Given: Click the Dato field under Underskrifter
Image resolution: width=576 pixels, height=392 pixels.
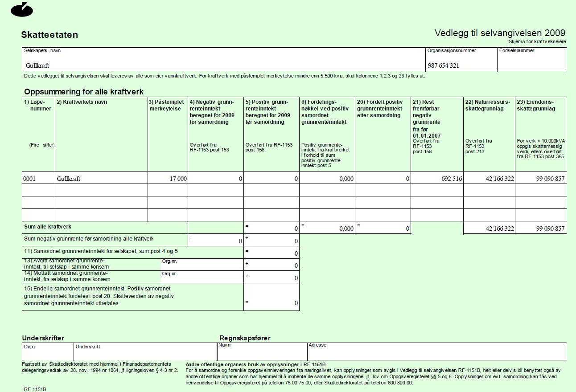Looking at the screenshot, I should click(x=48, y=351).
